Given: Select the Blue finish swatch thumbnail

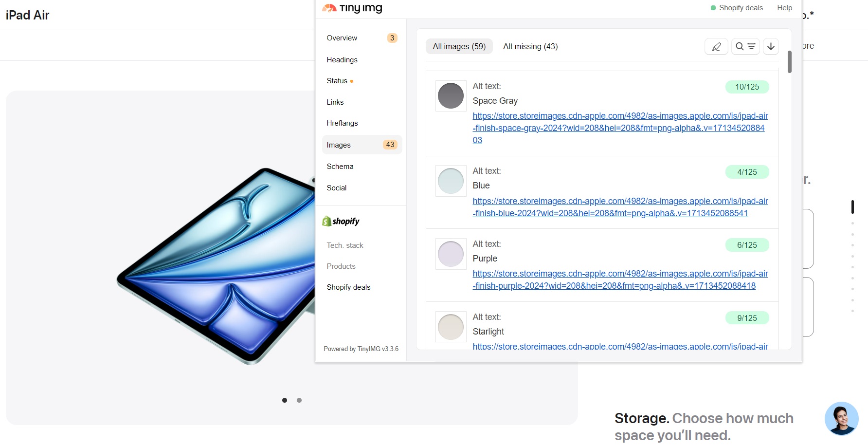Looking at the screenshot, I should tap(451, 181).
